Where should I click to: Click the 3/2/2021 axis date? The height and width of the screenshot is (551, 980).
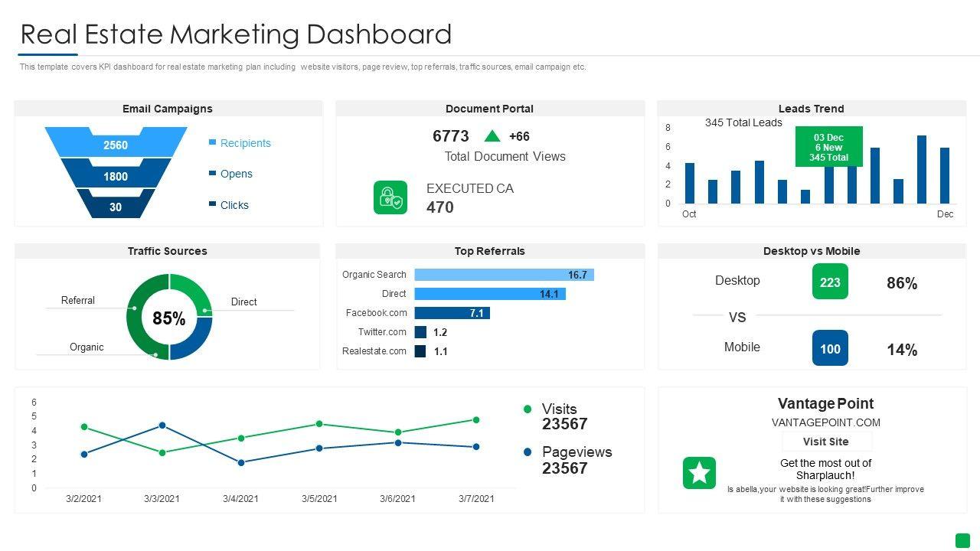click(x=83, y=499)
